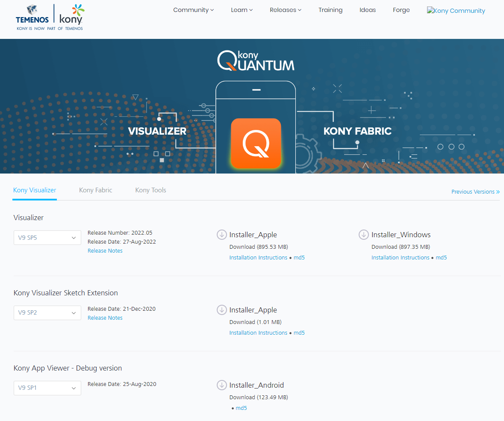Open md5 link for Installer_Windows
Image resolution: width=504 pixels, height=421 pixels.
click(x=441, y=258)
